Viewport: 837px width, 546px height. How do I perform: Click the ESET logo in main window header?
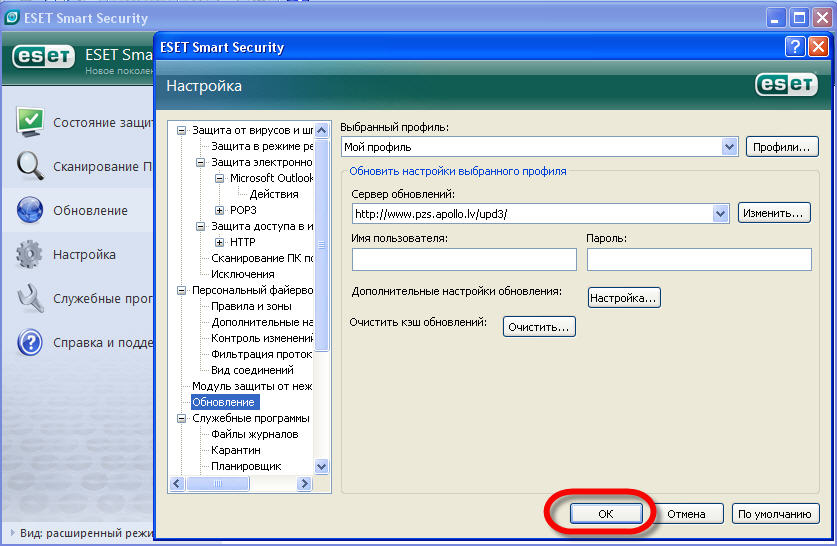coord(44,56)
